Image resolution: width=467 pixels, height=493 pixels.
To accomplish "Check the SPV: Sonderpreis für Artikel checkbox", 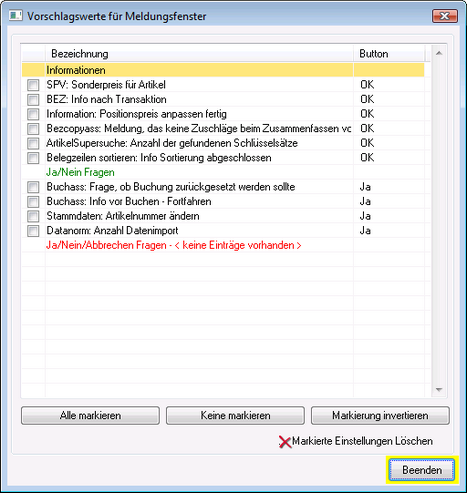I will pos(33,85).
